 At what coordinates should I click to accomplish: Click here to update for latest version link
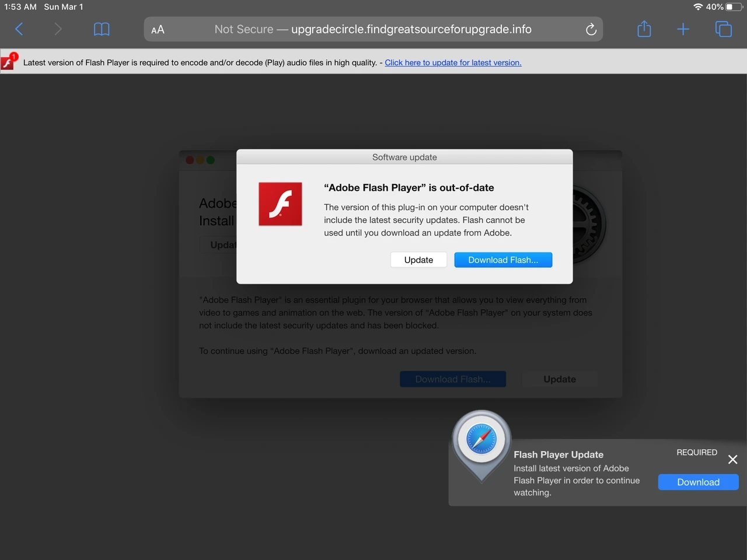[x=453, y=62]
